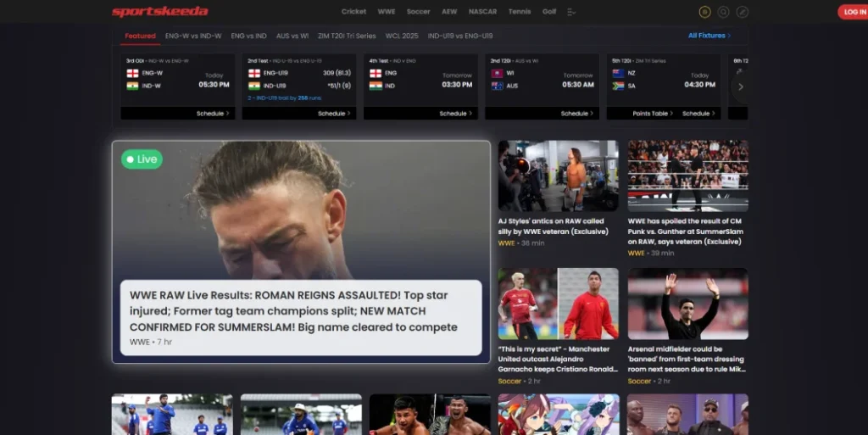
Task: Open AJ Styles' antics on RAW thumbnail
Action: click(x=558, y=176)
